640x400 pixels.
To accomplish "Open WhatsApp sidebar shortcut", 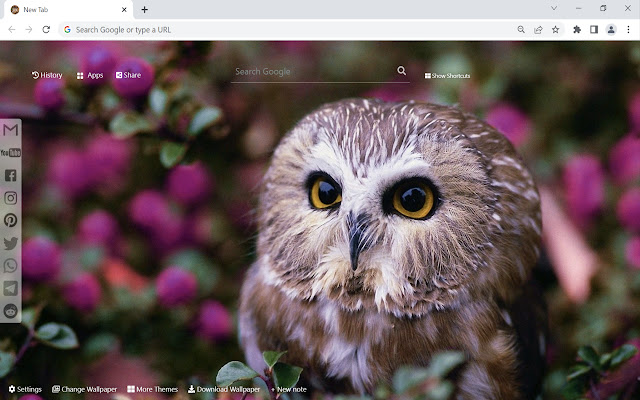I will (11, 266).
